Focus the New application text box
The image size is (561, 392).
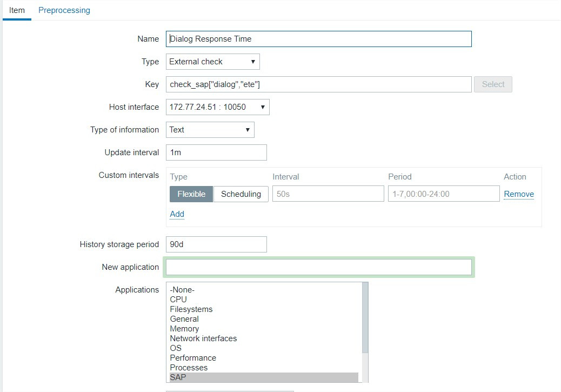point(319,267)
